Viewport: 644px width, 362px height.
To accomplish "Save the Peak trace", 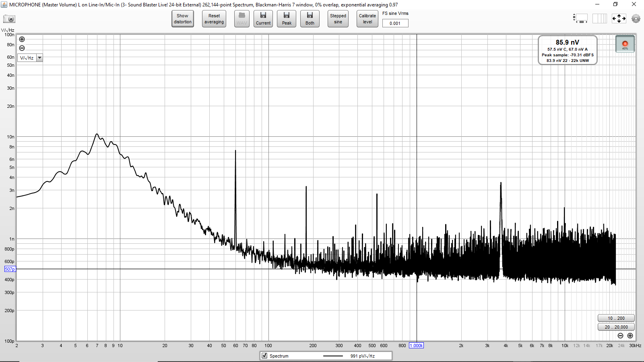I will click(x=287, y=19).
